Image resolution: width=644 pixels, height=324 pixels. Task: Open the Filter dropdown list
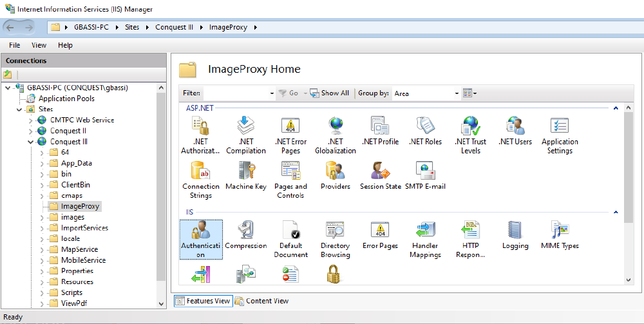coord(272,93)
